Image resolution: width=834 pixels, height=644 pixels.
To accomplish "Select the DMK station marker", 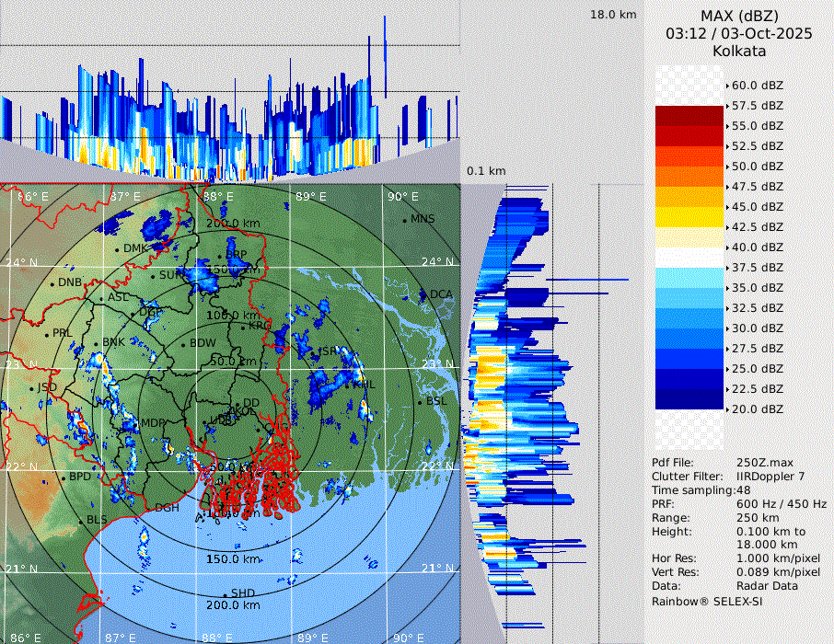I will pos(118,249).
